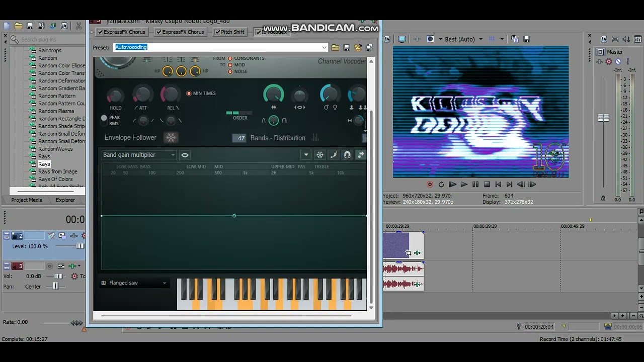Click the lips icon beside Band gain multiplier
Viewport: 644px width, 362px height.
[185, 155]
